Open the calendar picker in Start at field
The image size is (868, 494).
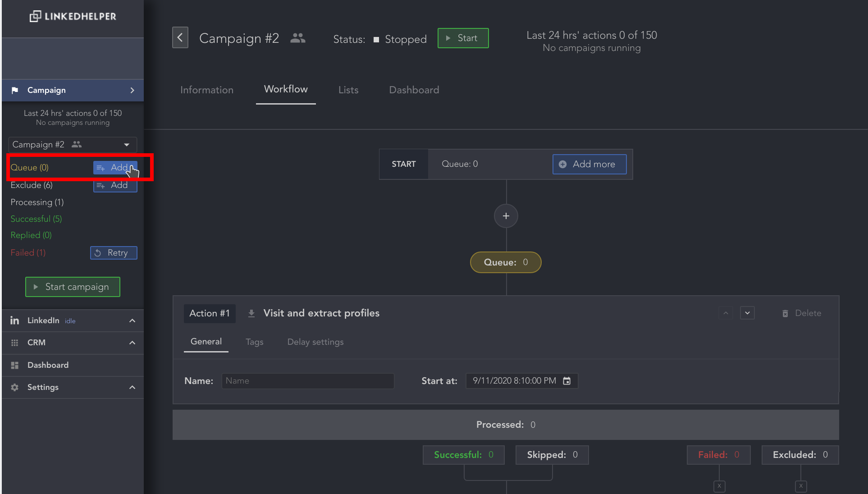click(567, 381)
